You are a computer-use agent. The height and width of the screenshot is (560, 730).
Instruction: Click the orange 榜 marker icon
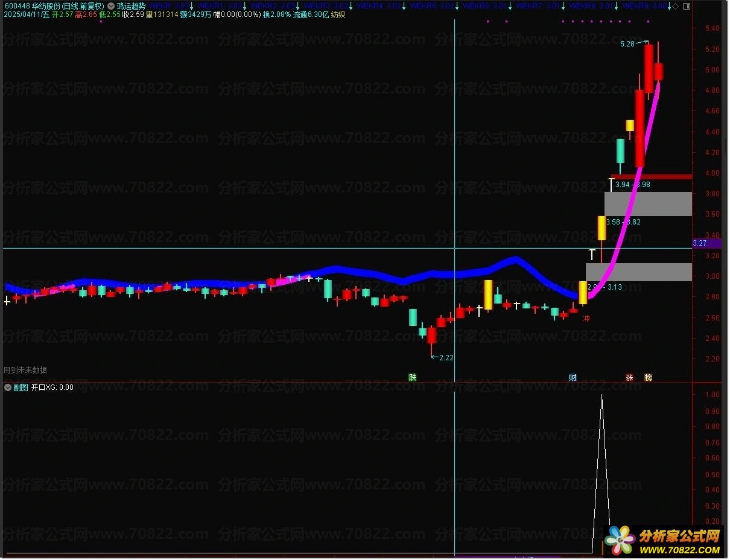coord(648,378)
